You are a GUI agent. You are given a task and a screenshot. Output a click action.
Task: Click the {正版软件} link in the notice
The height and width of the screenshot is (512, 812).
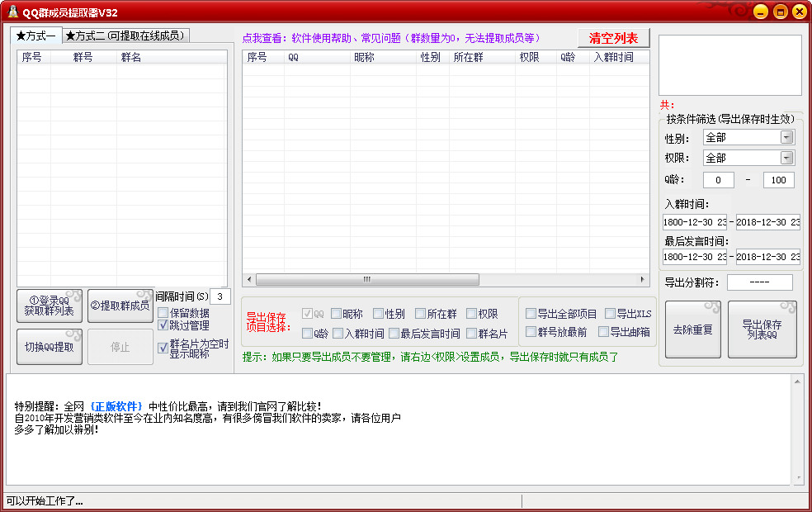116,406
